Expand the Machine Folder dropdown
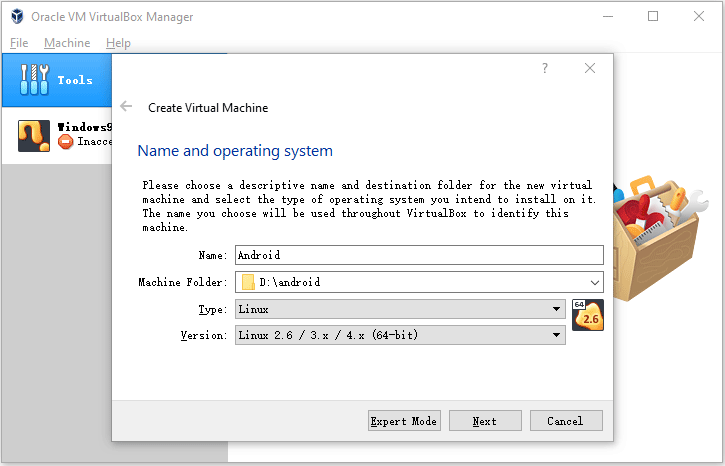Screen dimensions: 725x466 tap(595, 282)
